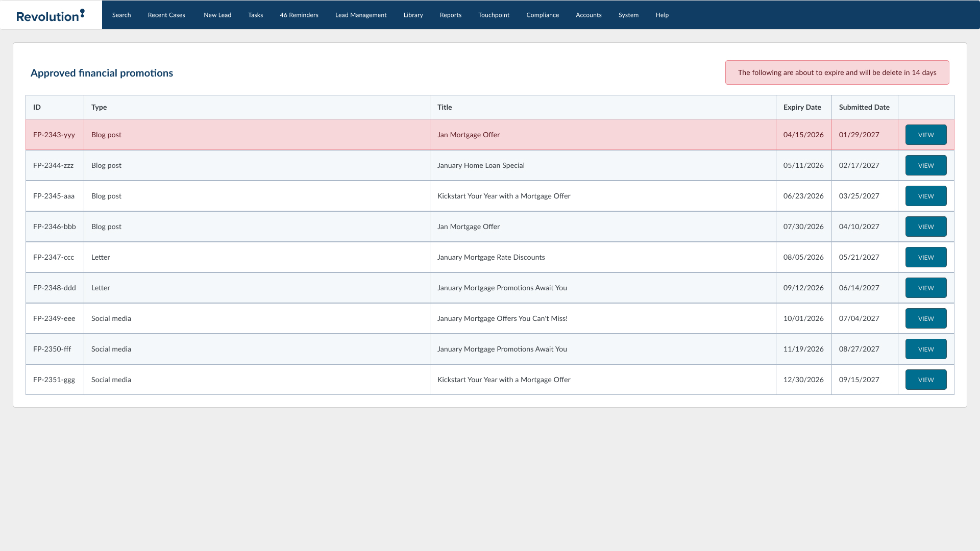Screen dimensions: 980x551
Task: Click View for FP-2349-eee row
Action: pos(926,318)
